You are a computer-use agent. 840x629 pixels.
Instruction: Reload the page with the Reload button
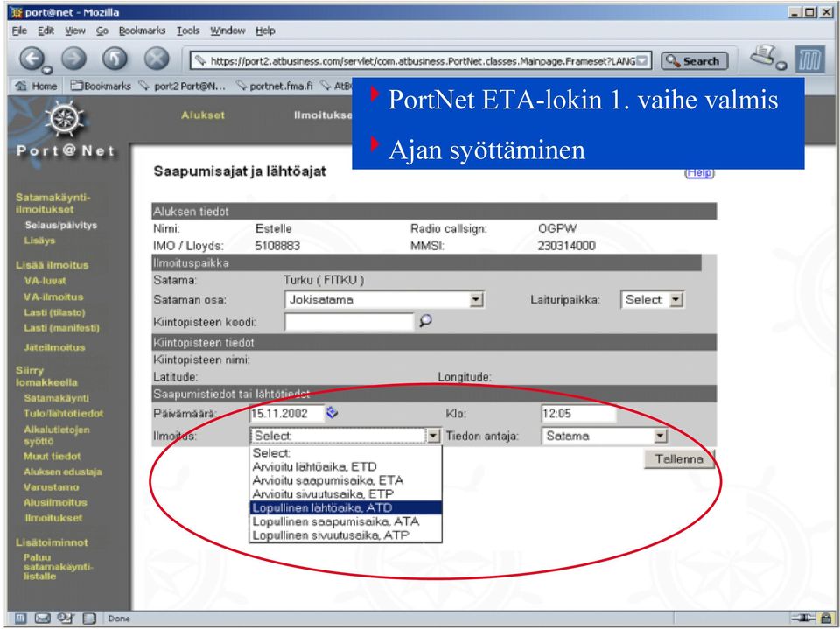click(115, 59)
